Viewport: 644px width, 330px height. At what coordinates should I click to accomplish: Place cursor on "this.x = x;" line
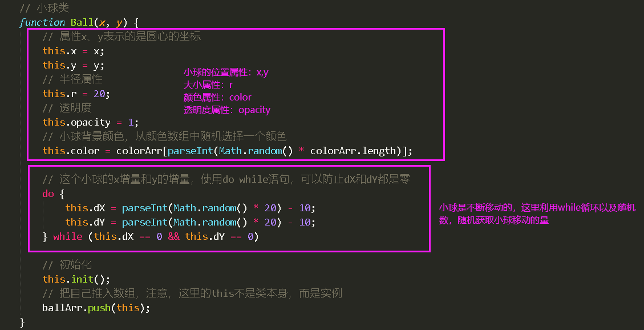(x=74, y=51)
